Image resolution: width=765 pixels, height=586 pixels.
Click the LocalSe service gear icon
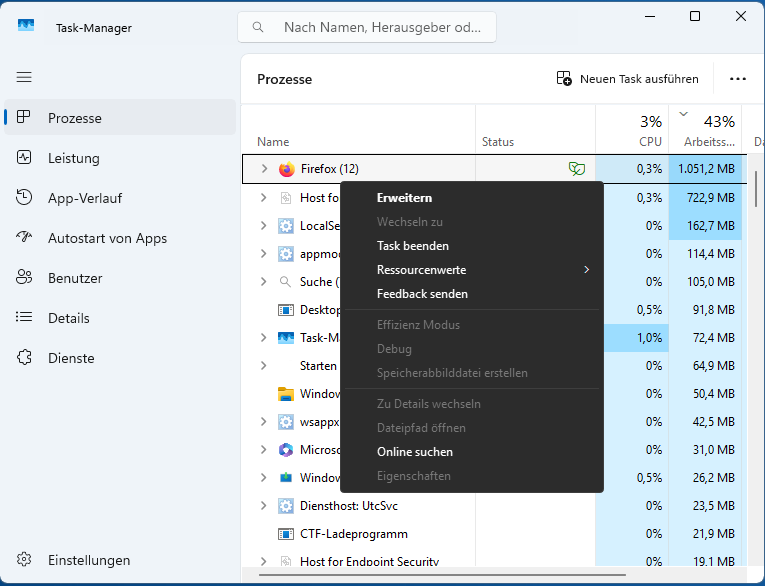coord(285,226)
